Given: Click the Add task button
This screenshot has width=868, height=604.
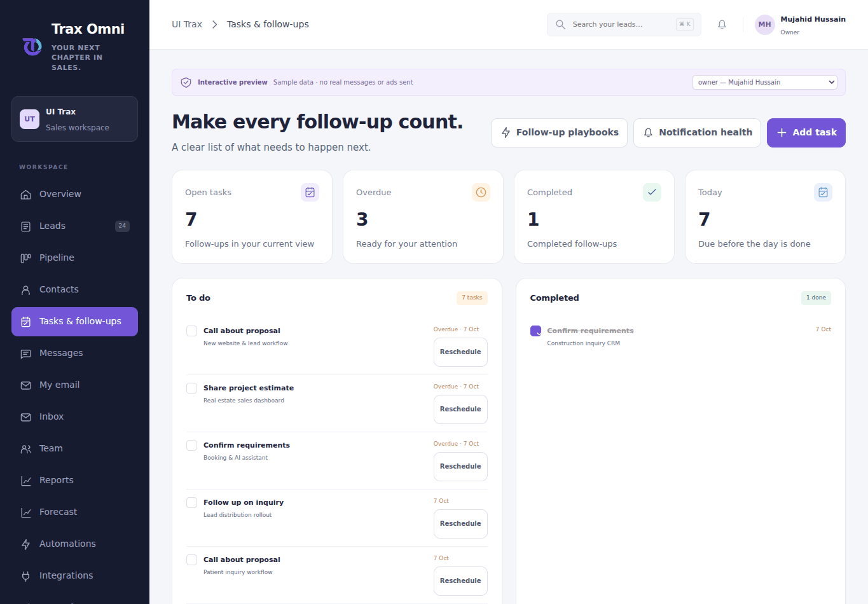Looking at the screenshot, I should 806,133.
